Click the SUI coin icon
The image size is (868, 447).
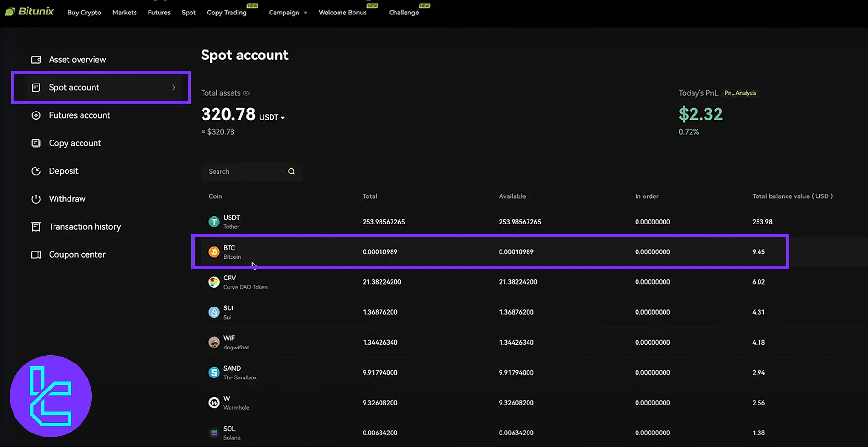click(x=214, y=312)
